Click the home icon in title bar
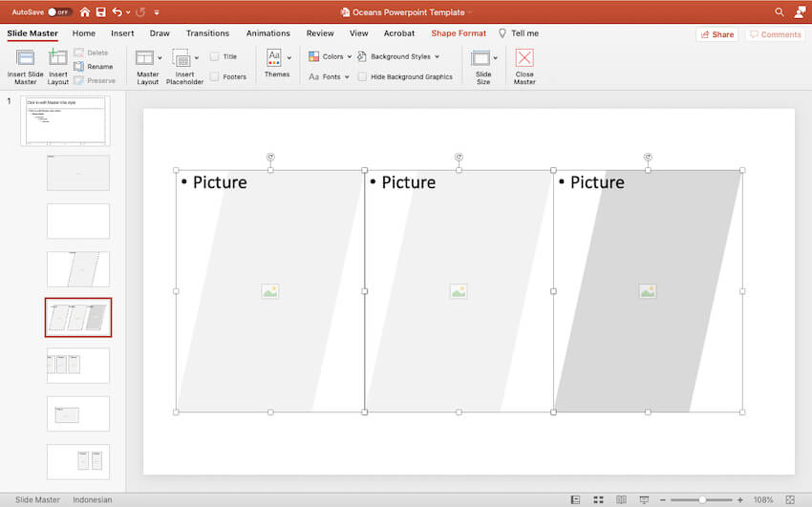The width and height of the screenshot is (812, 507). (85, 12)
